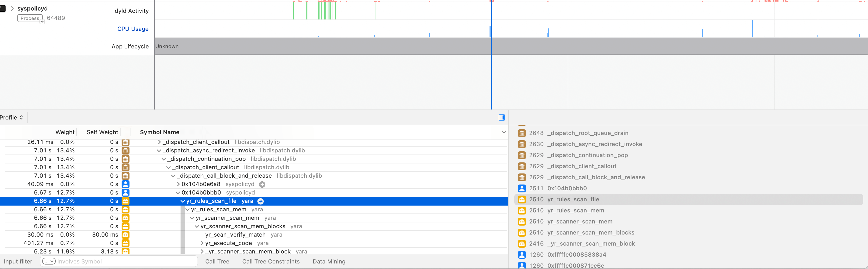Open the Symbol Name column options chevron
This screenshot has height=269, width=868.
click(504, 132)
